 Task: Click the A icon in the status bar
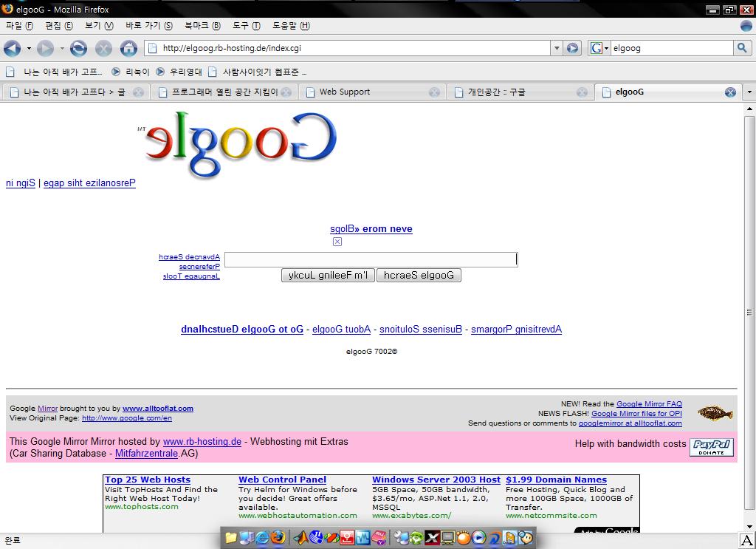pos(747,540)
